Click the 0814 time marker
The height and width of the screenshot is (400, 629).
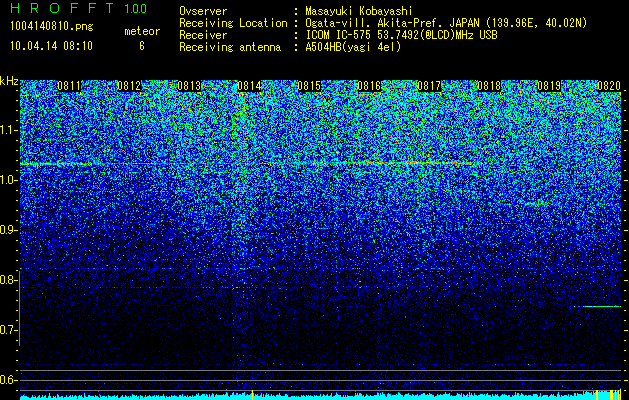click(249, 86)
